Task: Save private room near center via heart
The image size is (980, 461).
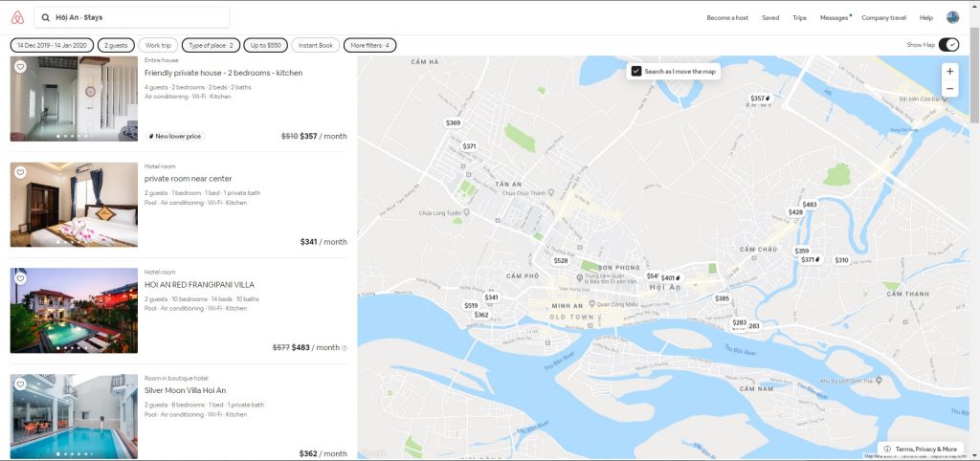Action: (20, 172)
